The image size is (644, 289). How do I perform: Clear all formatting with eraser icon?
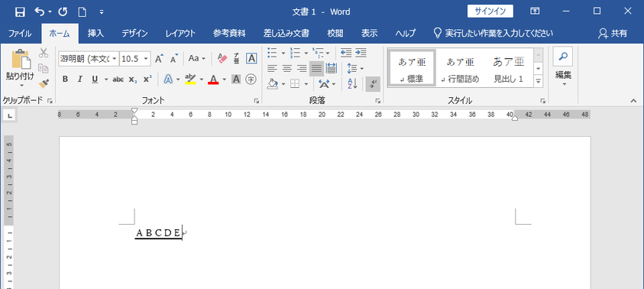tap(222, 59)
